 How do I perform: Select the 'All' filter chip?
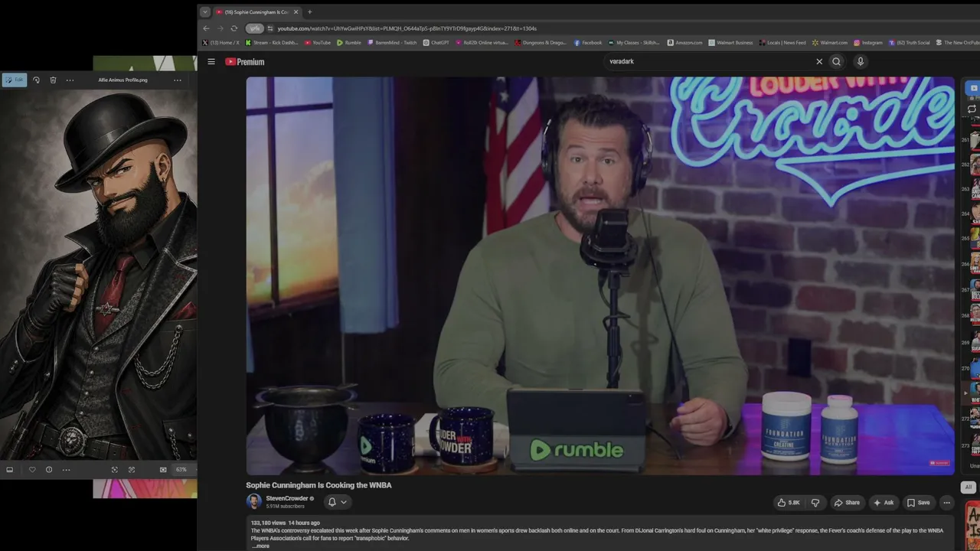(x=968, y=487)
